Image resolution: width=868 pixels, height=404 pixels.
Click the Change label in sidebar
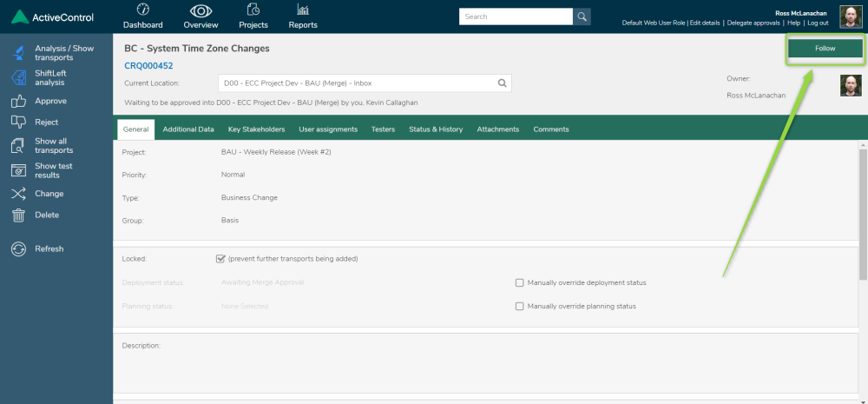(49, 194)
